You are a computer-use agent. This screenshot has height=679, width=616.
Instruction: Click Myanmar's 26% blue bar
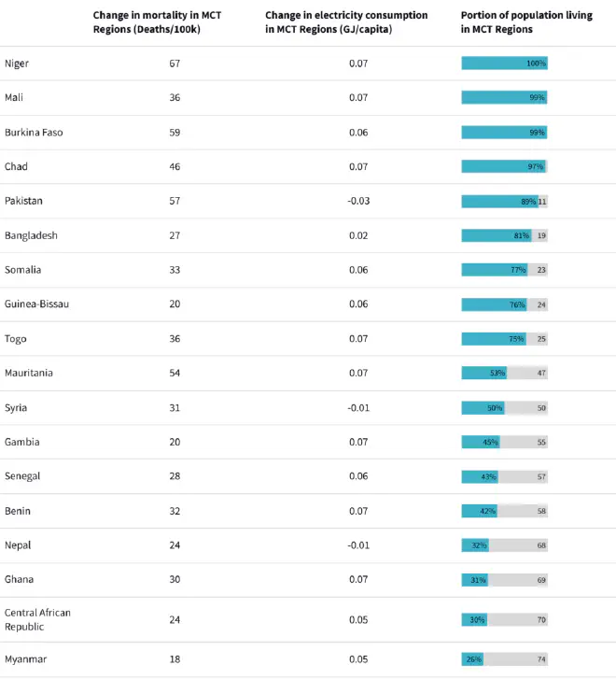[x=472, y=659]
